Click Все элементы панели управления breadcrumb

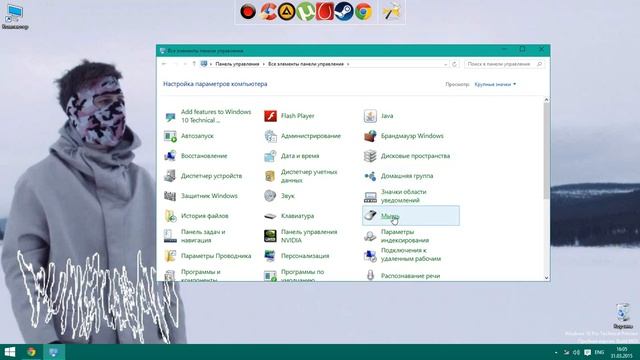306,64
